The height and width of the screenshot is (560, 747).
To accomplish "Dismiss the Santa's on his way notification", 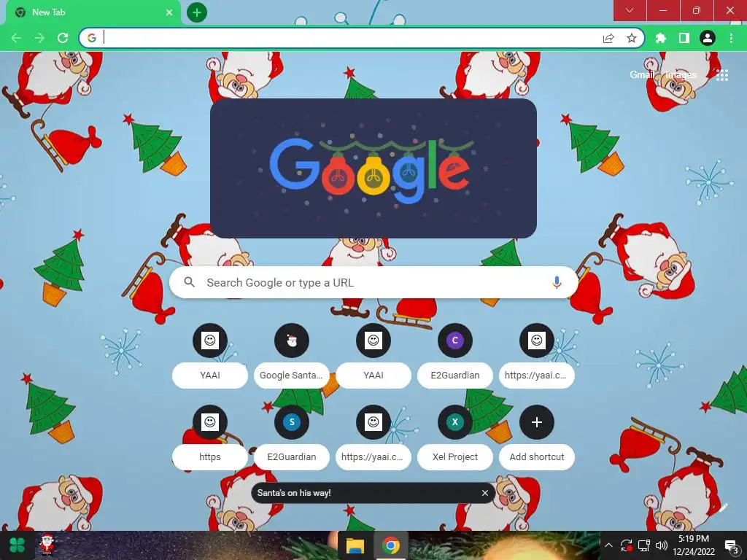I will [x=485, y=493].
